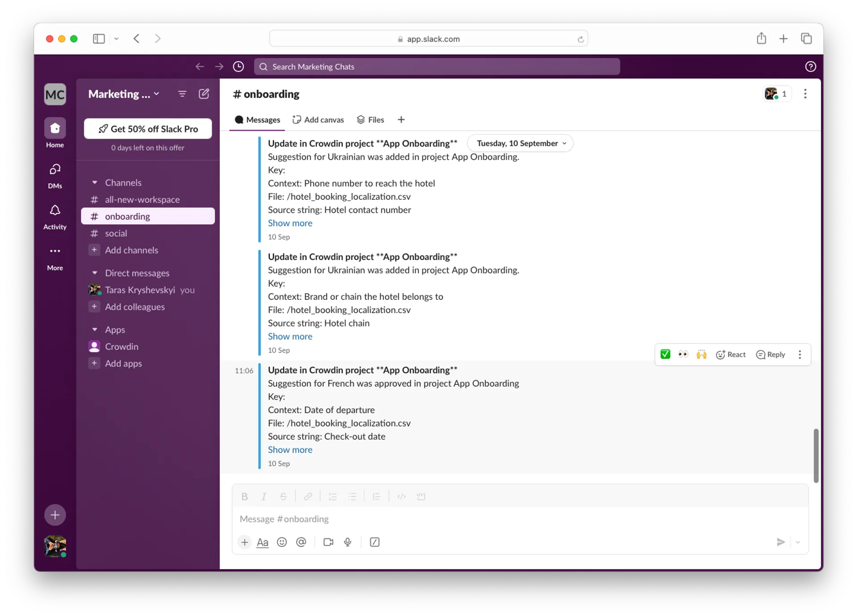Toggle strikethrough formatting in the composer
857x616 pixels.
pos(283,496)
